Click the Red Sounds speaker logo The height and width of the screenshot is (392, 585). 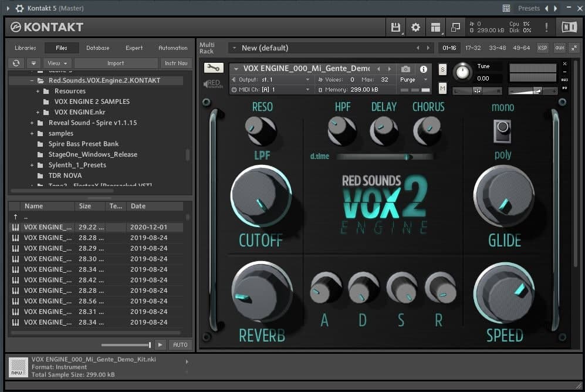pyautogui.click(x=213, y=84)
